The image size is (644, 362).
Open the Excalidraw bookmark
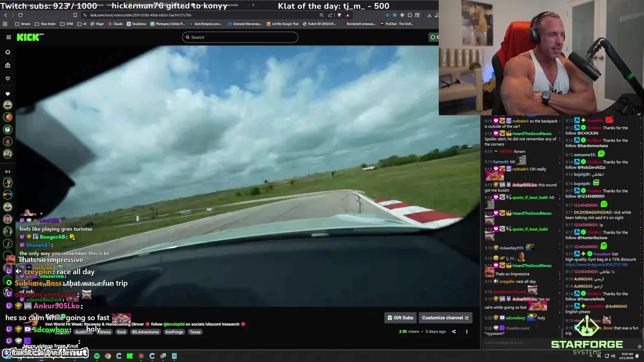coord(136,24)
